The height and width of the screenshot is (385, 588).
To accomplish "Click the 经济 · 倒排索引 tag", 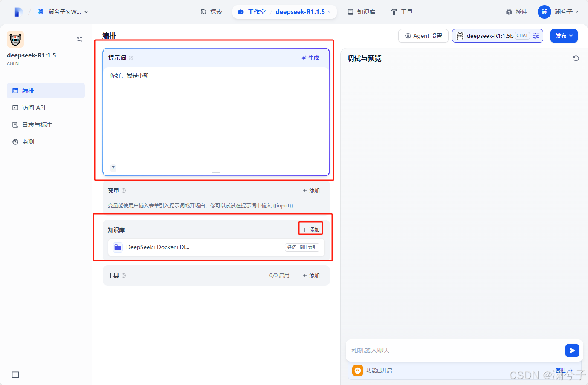I will [x=302, y=247].
